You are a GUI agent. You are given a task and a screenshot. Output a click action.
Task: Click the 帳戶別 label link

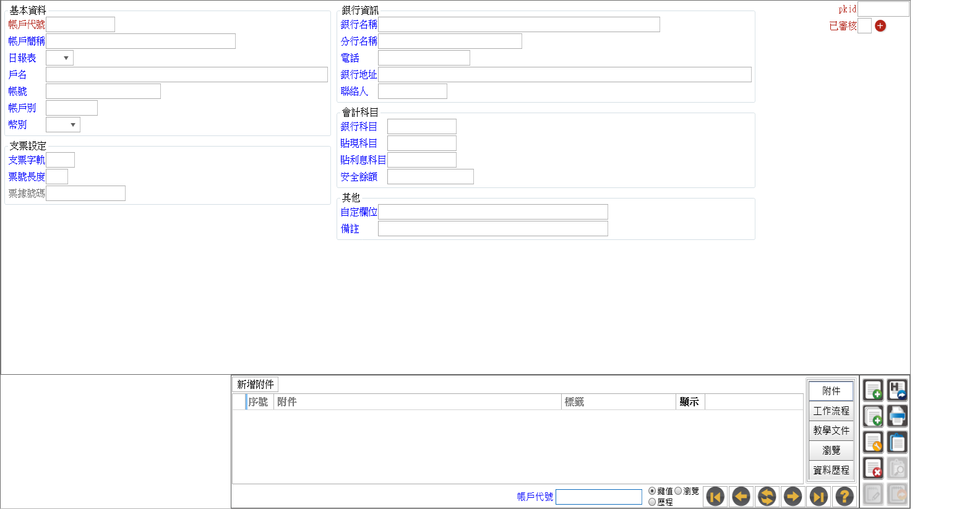22,108
